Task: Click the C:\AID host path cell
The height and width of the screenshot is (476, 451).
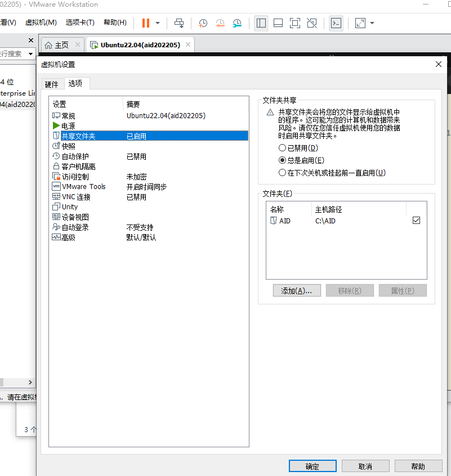Action: 325,221
